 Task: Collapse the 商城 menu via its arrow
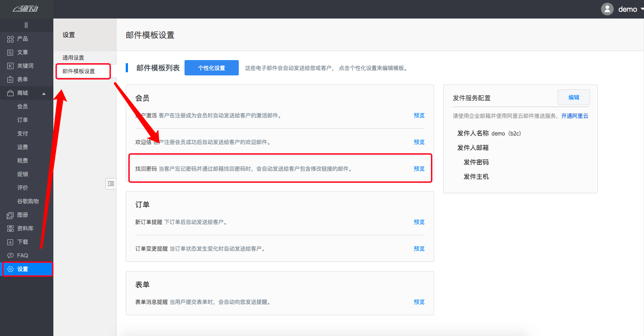[43, 93]
